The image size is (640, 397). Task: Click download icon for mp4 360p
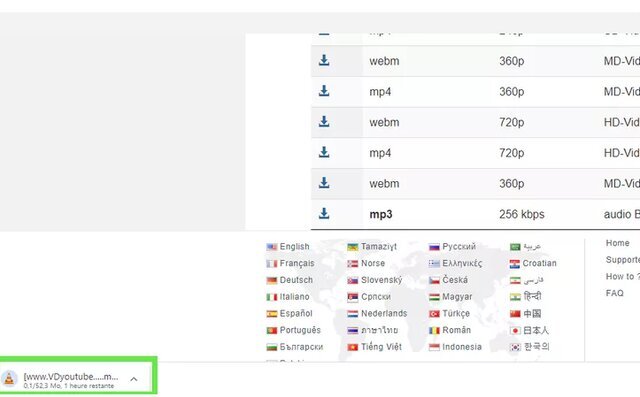pyautogui.click(x=324, y=91)
